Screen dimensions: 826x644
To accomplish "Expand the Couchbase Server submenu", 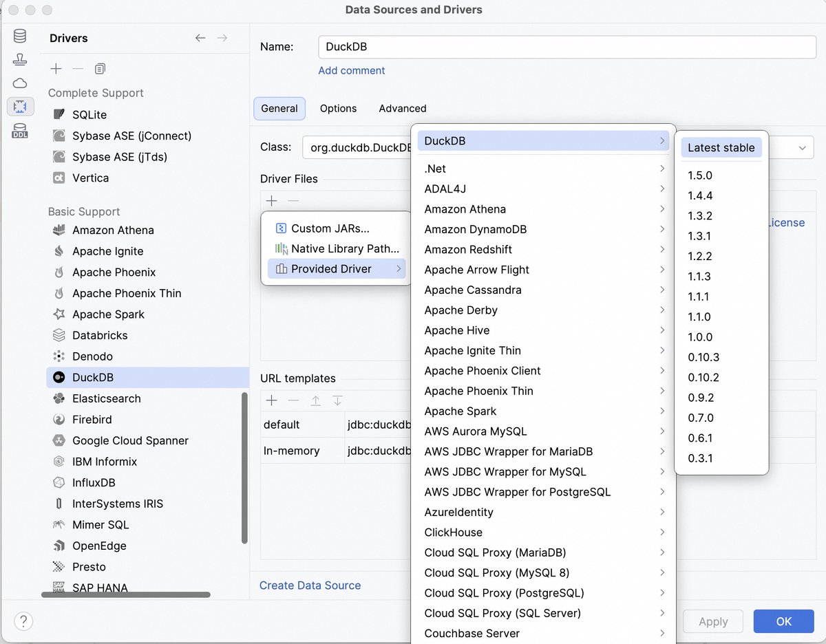I will click(x=544, y=633).
